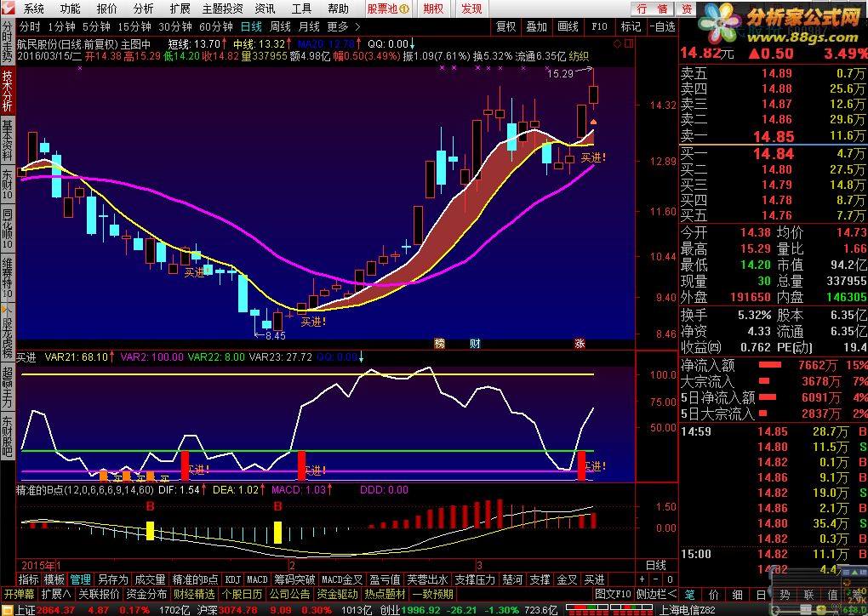Collapse the sidebar with 侧边栏<
Image resolution: width=868 pixels, height=616 pixels.
point(656,595)
